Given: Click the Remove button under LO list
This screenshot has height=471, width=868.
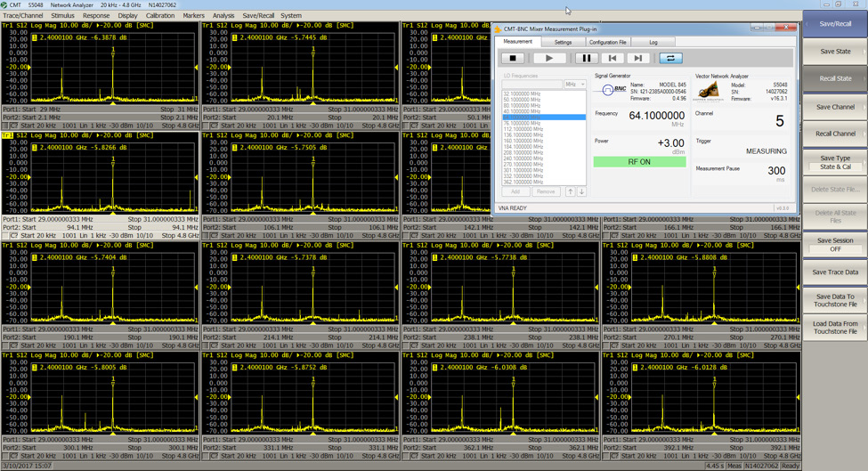Looking at the screenshot, I should tap(546, 191).
